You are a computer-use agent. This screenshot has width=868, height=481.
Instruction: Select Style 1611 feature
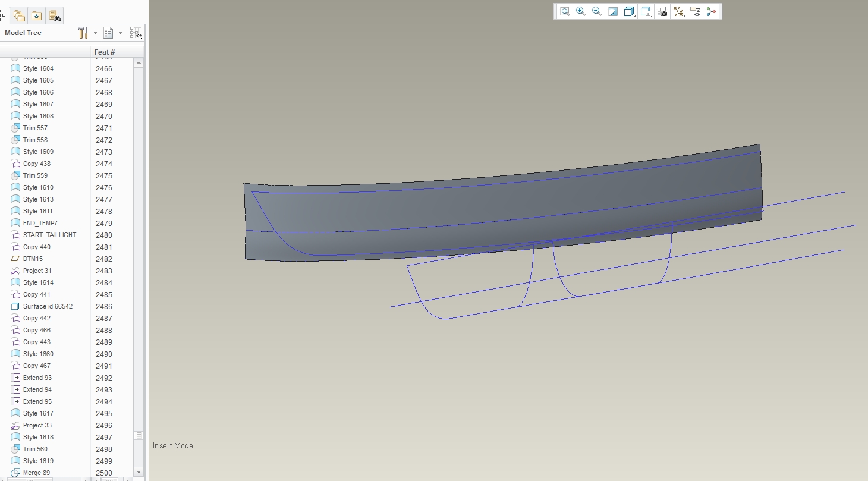point(38,211)
